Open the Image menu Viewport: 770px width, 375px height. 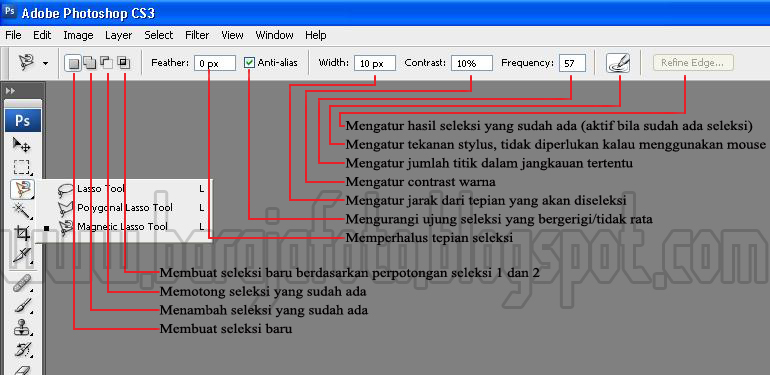pyautogui.click(x=78, y=35)
